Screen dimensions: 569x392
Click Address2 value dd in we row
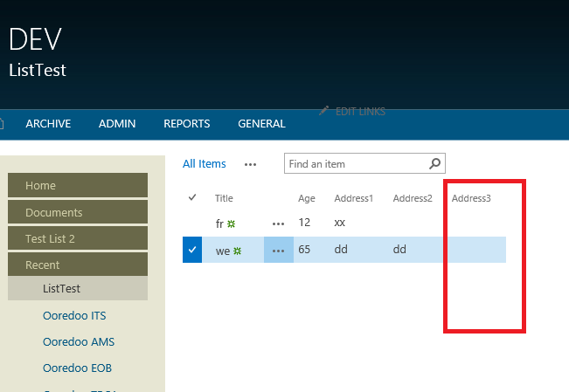click(x=399, y=249)
